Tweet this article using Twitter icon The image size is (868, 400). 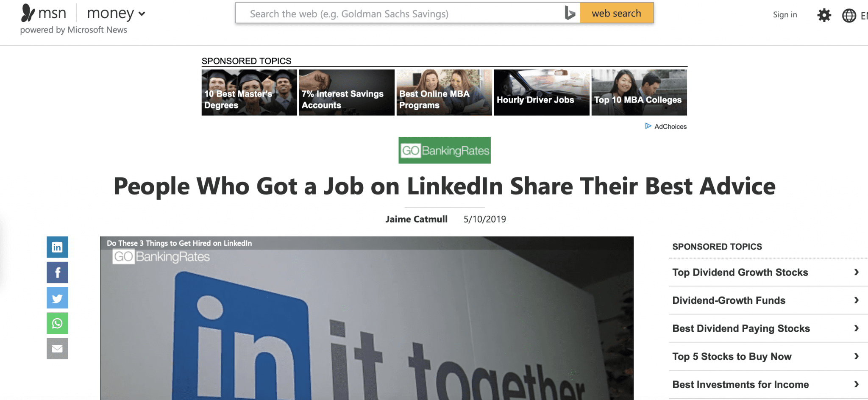tap(57, 298)
